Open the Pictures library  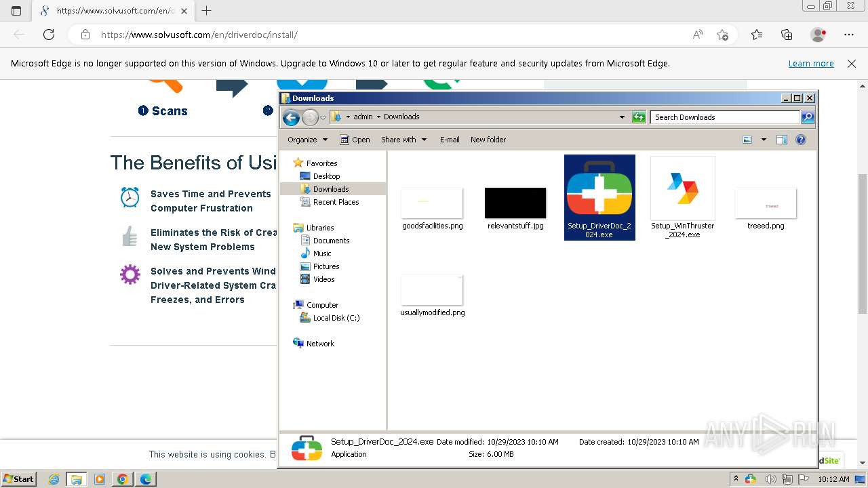pyautogui.click(x=326, y=266)
